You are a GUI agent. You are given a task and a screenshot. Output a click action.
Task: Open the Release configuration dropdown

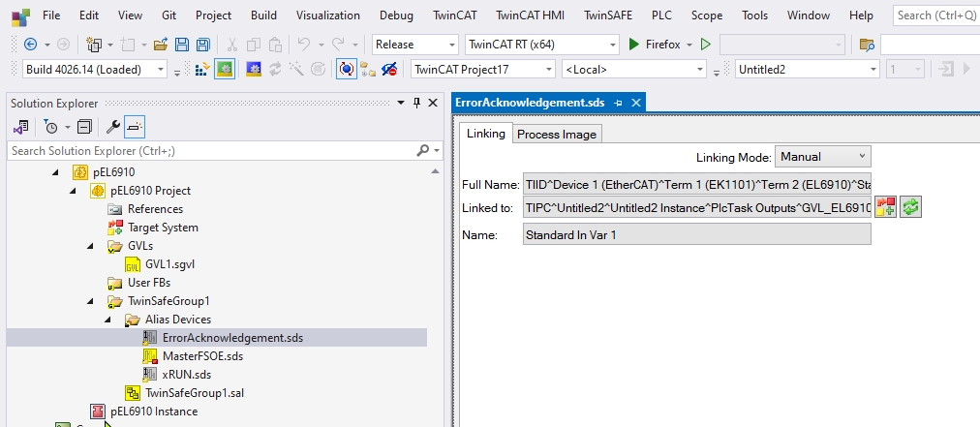[x=414, y=45]
